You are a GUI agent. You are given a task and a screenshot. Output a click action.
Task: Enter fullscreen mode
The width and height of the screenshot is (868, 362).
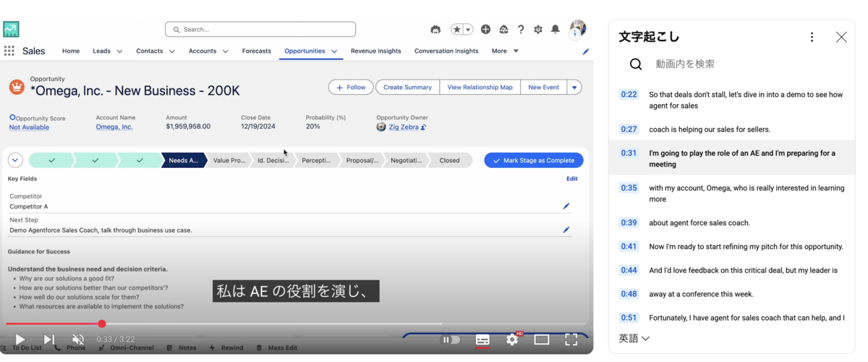[x=571, y=340]
